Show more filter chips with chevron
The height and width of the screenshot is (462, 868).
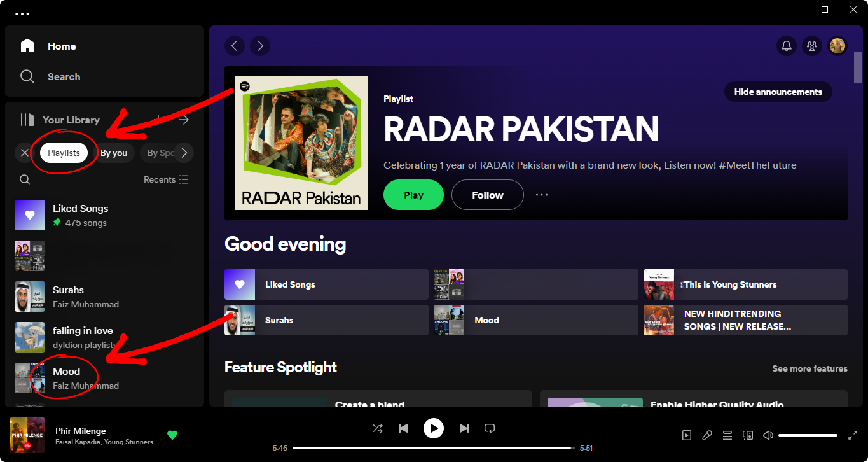click(184, 153)
